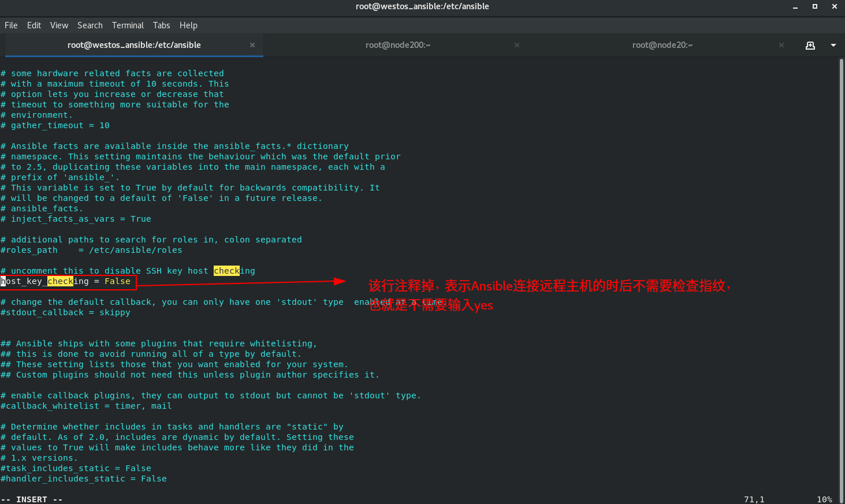
Task: Click the '# enable callback plugins' comment line
Action: point(211,395)
